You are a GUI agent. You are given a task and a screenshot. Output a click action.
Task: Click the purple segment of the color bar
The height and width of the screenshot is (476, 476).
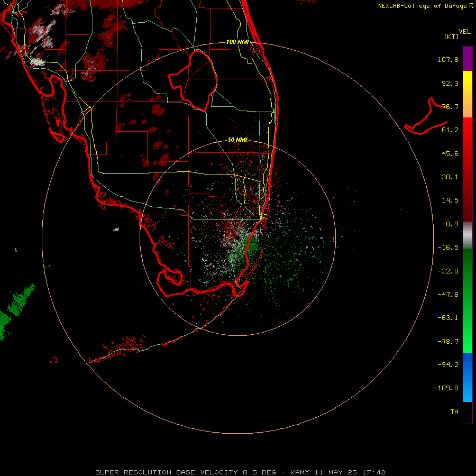pyautogui.click(x=467, y=59)
